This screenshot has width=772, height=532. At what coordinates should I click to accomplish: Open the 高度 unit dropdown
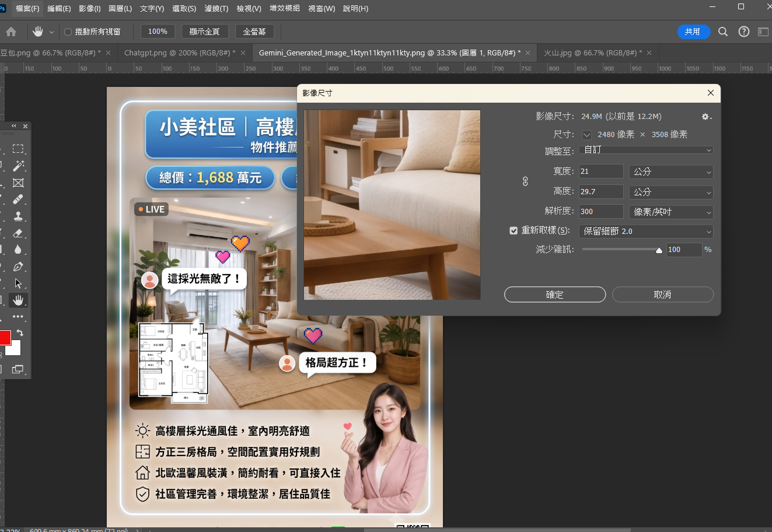click(671, 192)
